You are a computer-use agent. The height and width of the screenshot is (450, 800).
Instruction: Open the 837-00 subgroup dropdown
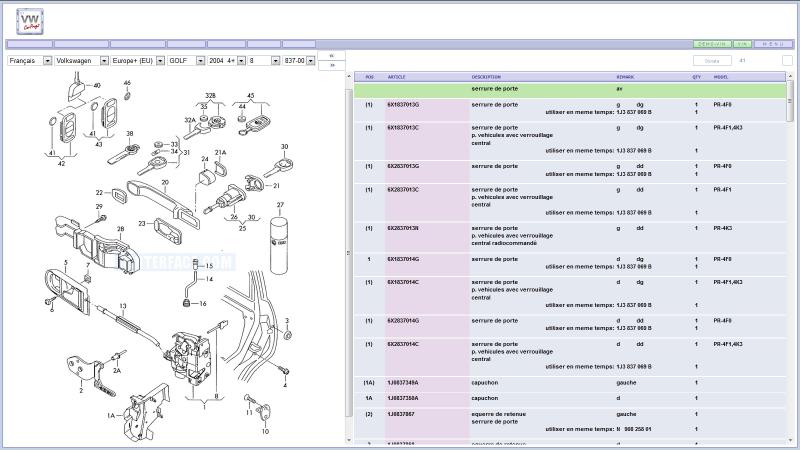pos(299,61)
